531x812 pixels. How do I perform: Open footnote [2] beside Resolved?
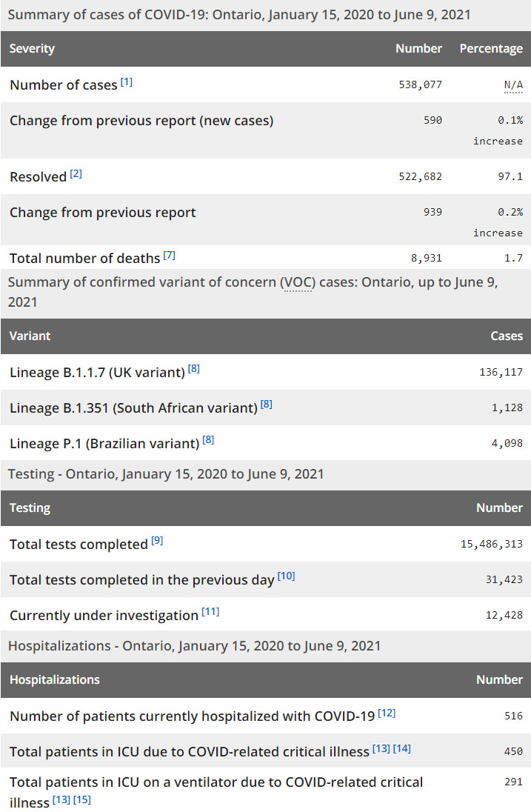pyautogui.click(x=76, y=174)
